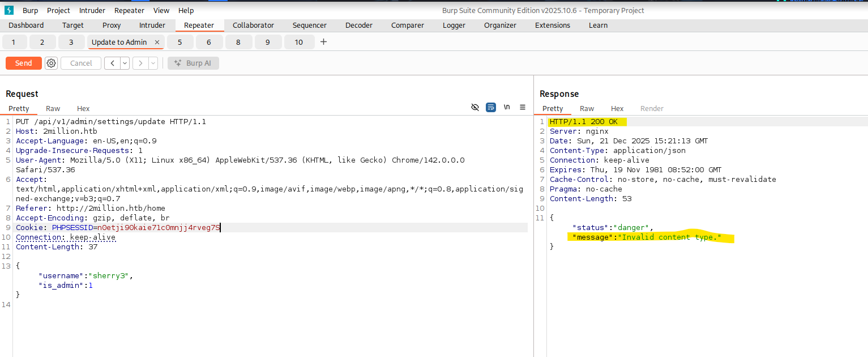Go back to previous request in history
Image resolution: width=868 pixels, height=357 pixels.
pyautogui.click(x=112, y=63)
